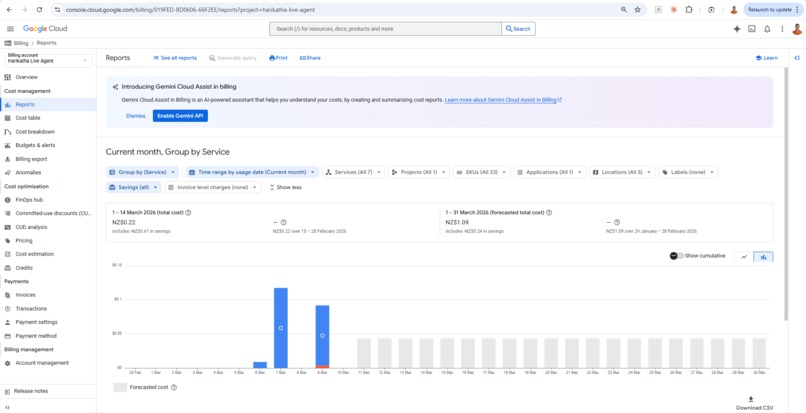The height and width of the screenshot is (413, 806).
Task: Open site information icon in address bar
Action: [x=58, y=9]
